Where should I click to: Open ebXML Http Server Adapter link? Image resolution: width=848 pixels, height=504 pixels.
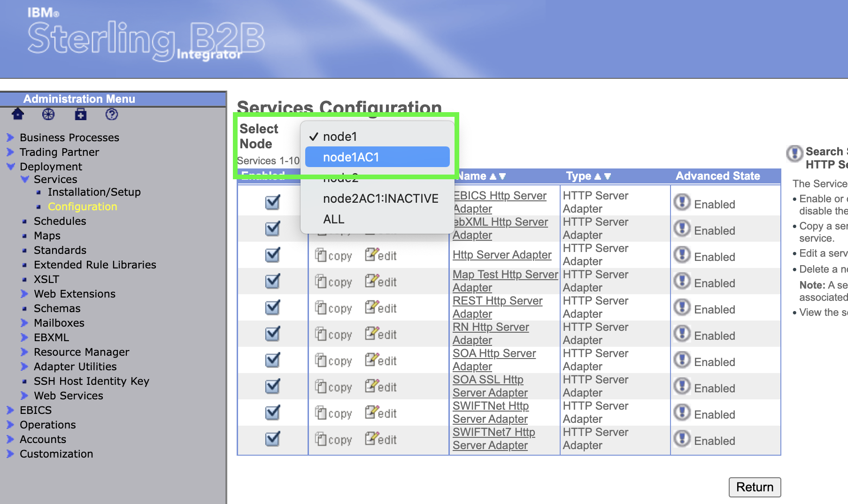tap(500, 229)
